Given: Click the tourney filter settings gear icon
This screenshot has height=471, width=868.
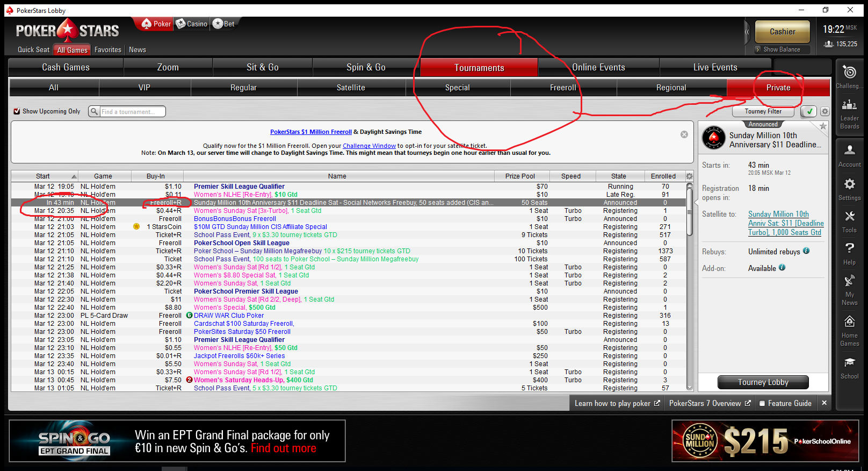Looking at the screenshot, I should pos(824,111).
